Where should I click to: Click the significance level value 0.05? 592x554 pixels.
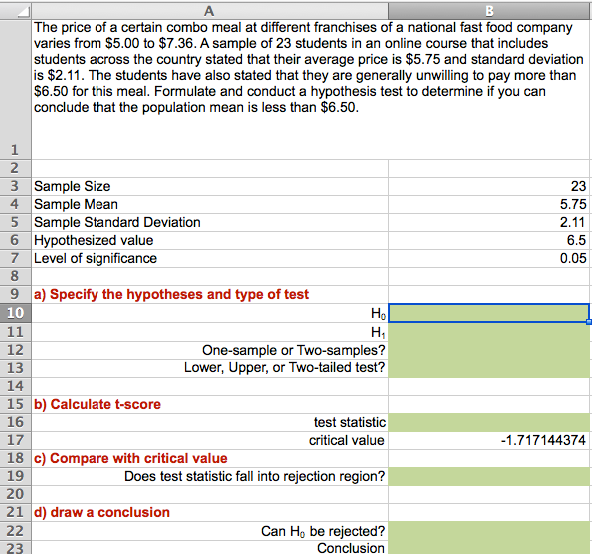point(573,259)
